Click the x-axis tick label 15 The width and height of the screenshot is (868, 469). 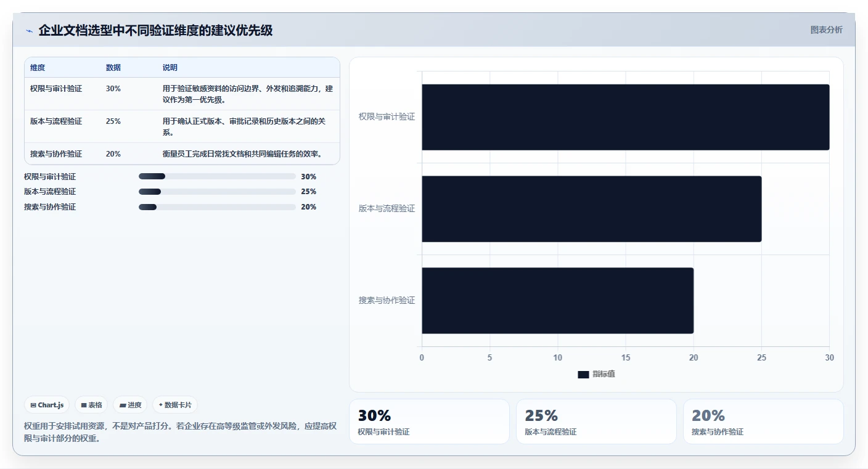(x=626, y=358)
